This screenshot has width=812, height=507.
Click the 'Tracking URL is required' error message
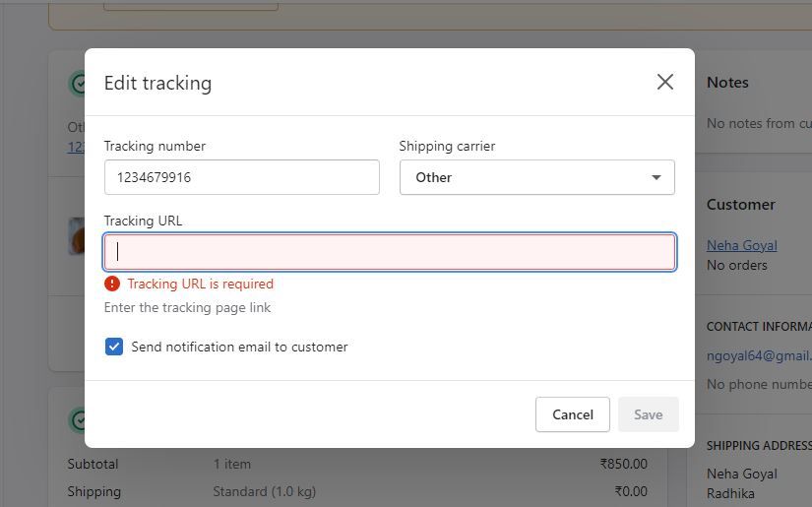[x=200, y=284]
